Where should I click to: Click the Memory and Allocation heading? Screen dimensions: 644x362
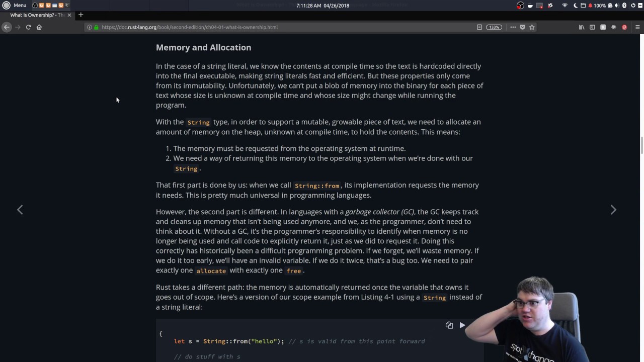click(x=203, y=47)
